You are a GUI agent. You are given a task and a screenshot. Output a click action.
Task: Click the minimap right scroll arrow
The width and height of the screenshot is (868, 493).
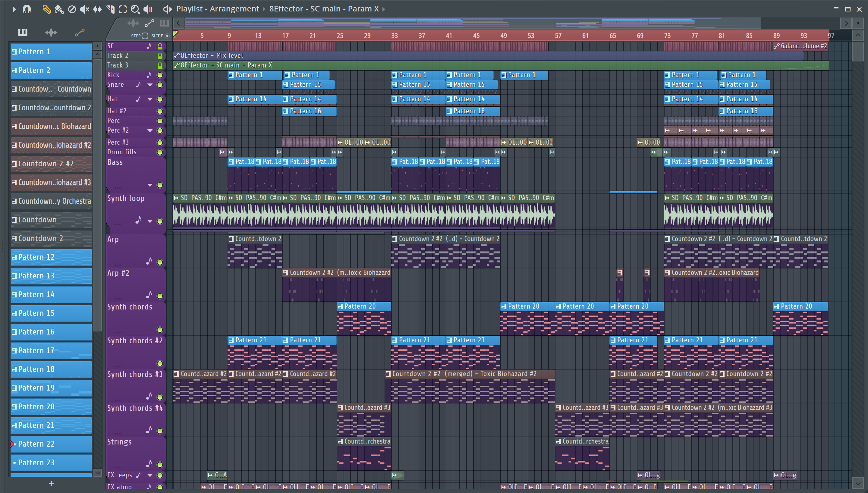pyautogui.click(x=846, y=24)
